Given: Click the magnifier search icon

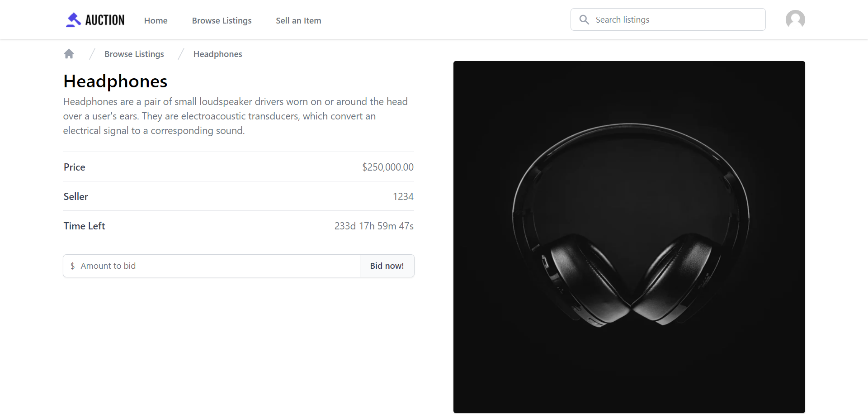Looking at the screenshot, I should pyautogui.click(x=584, y=20).
